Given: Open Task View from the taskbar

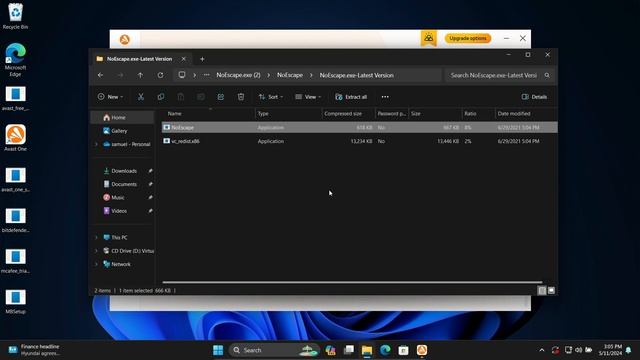Looking at the screenshot, I should 349,350.
